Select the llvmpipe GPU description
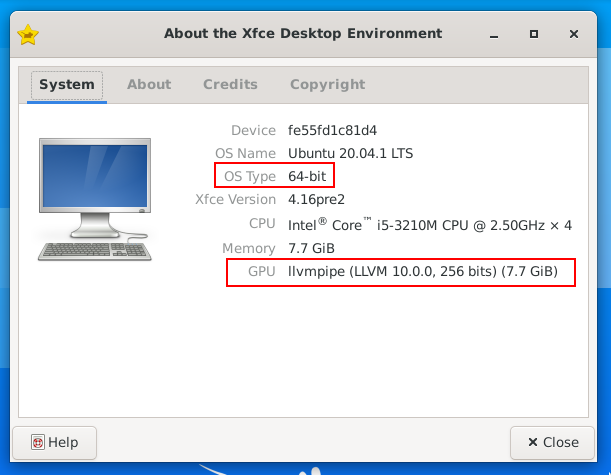This screenshot has width=611, height=475. [x=423, y=272]
